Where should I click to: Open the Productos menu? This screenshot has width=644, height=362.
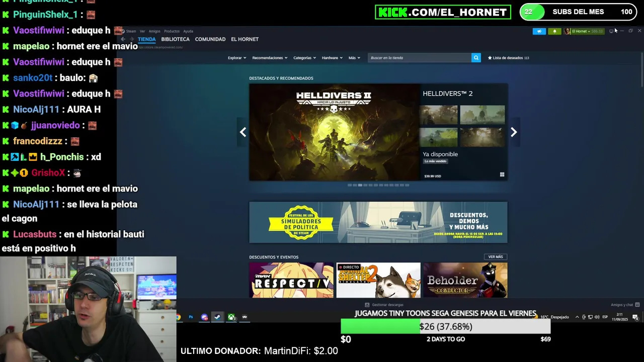coord(172,31)
